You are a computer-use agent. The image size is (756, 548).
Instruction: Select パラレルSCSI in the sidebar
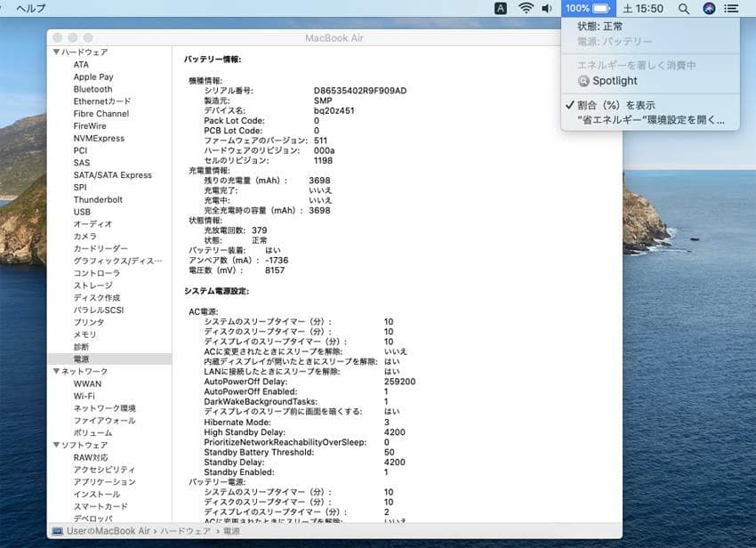[x=99, y=310]
